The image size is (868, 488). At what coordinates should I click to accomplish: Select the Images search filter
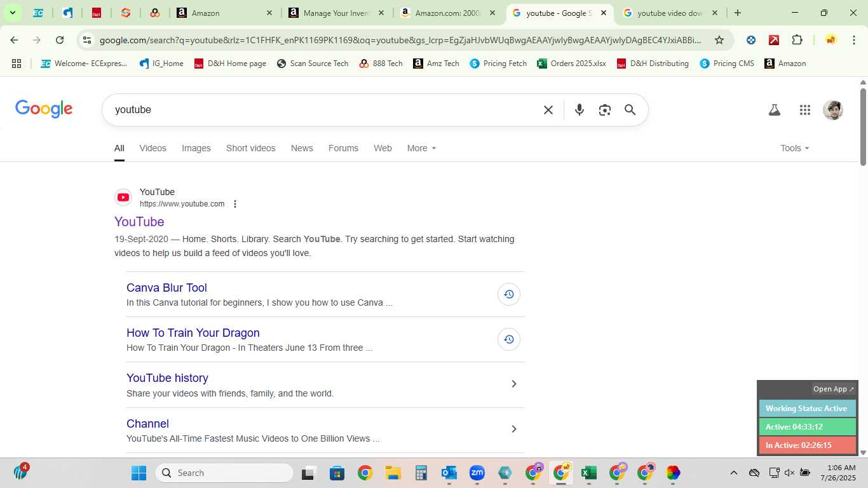click(196, 148)
